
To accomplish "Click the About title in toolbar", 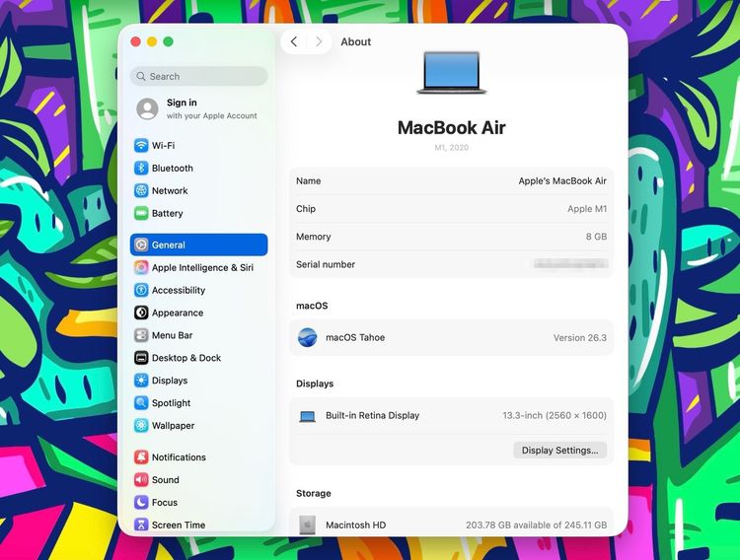I will point(356,41).
